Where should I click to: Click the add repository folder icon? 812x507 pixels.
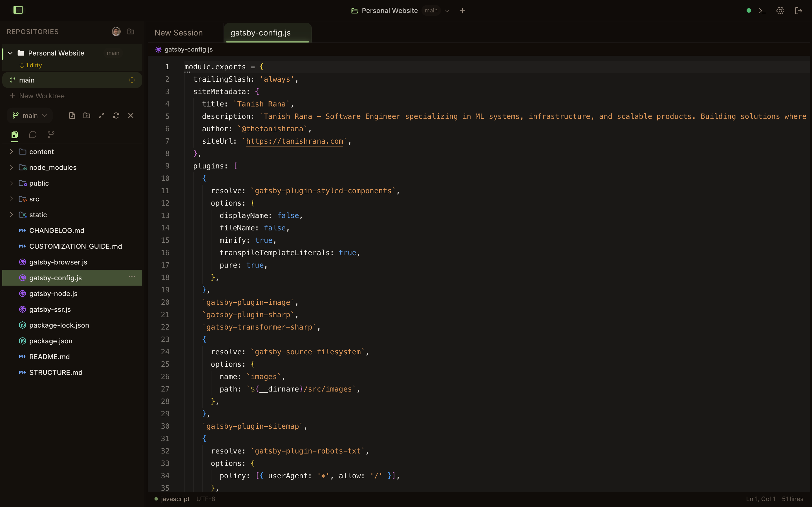click(x=131, y=32)
